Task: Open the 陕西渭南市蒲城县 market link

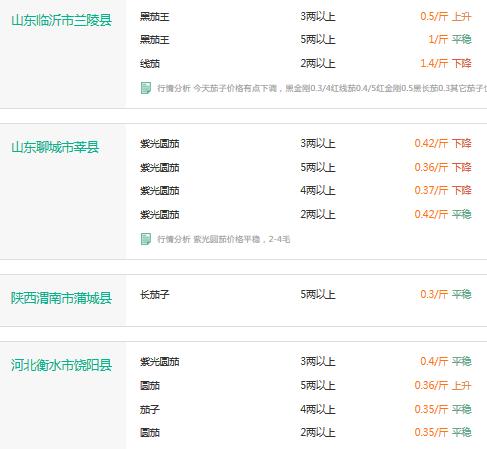Action: 61,298
